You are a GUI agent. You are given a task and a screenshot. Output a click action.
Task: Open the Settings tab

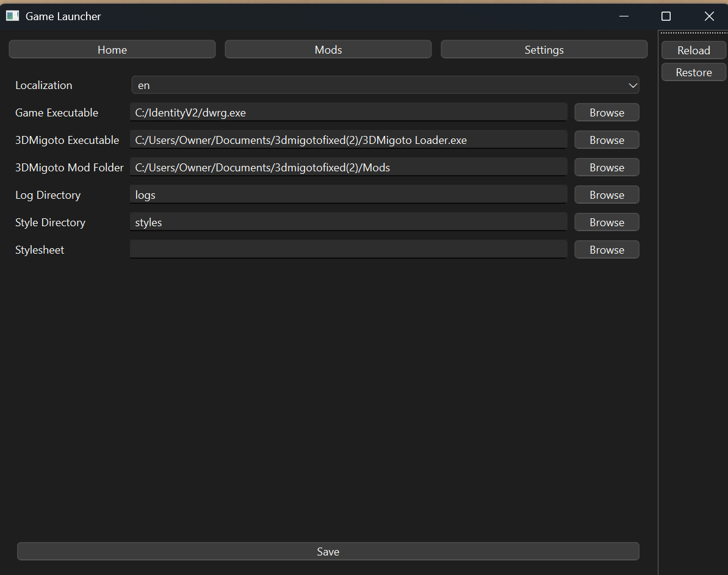tap(544, 49)
